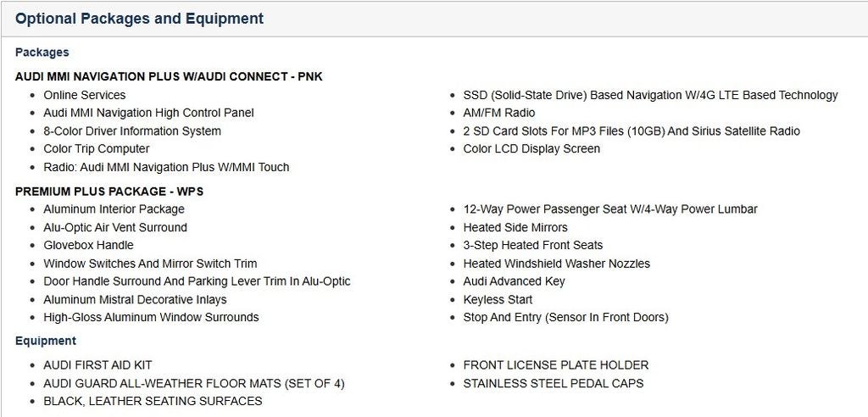Click the Aluminum Interior Package item
Image resolution: width=868 pixels, height=417 pixels.
click(114, 209)
